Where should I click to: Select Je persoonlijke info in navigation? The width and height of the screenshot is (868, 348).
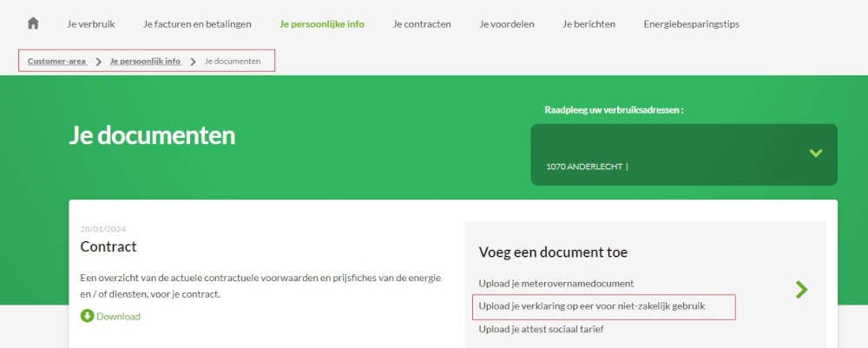322,24
